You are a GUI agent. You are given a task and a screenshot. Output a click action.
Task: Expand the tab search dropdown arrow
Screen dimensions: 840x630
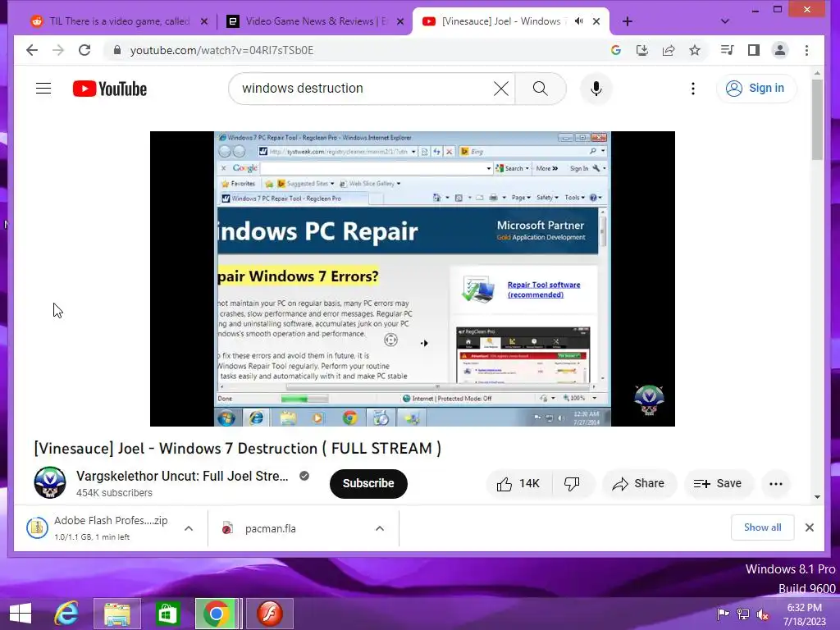725,21
